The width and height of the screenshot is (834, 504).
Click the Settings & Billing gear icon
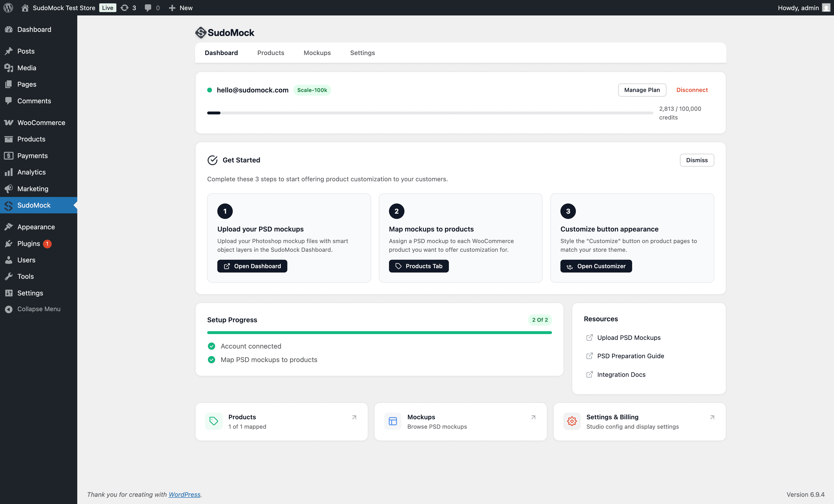click(x=571, y=421)
